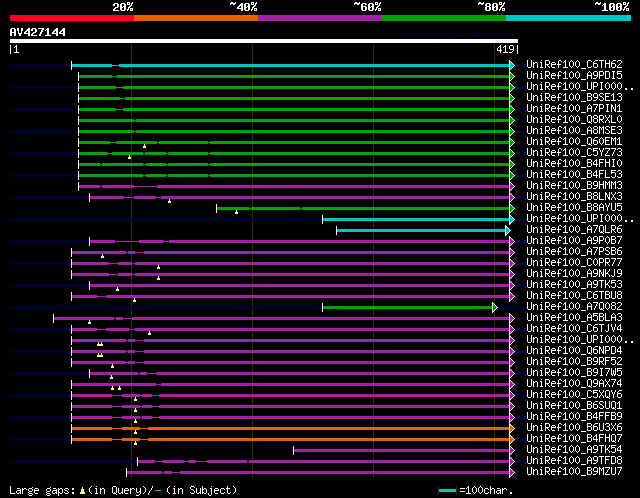The image size is (640, 498).
Task: Click the green arrowhead ending the B8AYU5 alignment
Action: (512, 209)
